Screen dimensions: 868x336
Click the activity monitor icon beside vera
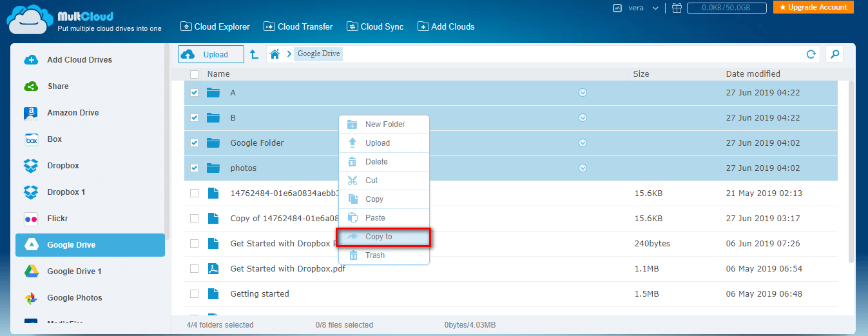click(x=617, y=8)
